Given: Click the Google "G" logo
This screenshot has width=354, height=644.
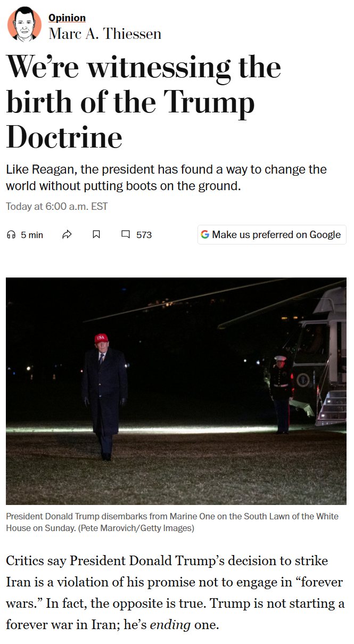Looking at the screenshot, I should click(x=205, y=235).
